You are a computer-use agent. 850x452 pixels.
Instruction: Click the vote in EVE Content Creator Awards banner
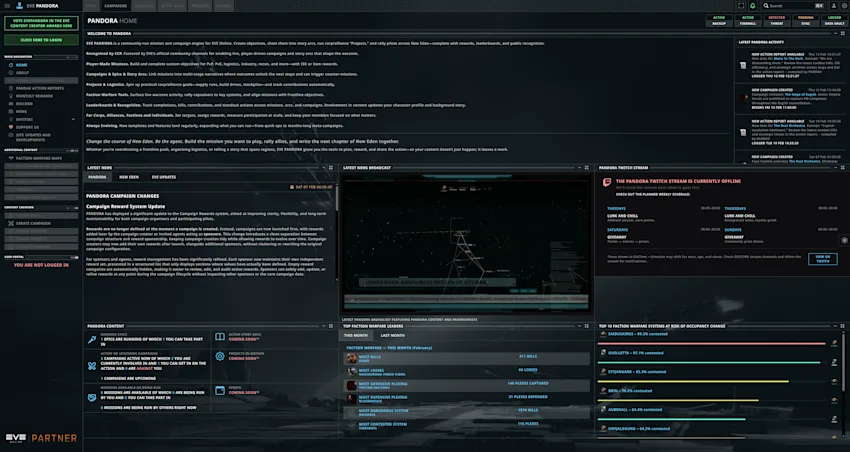(41, 23)
